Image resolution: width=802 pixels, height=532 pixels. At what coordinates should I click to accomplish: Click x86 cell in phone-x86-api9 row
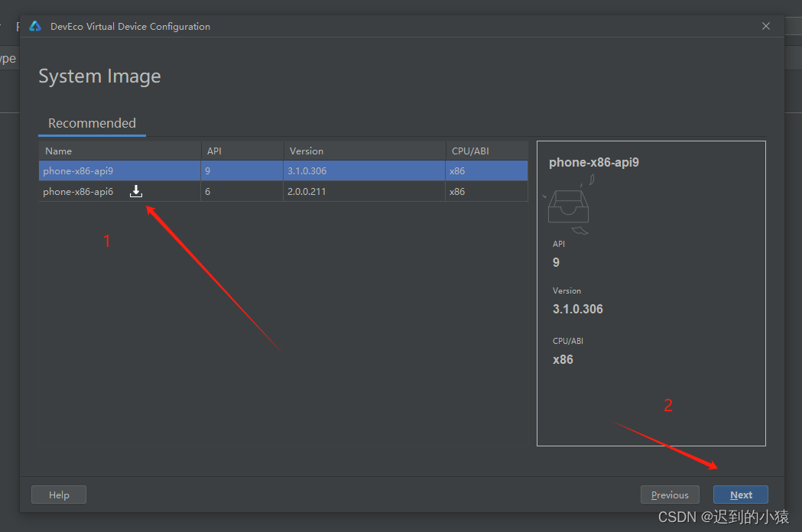487,171
